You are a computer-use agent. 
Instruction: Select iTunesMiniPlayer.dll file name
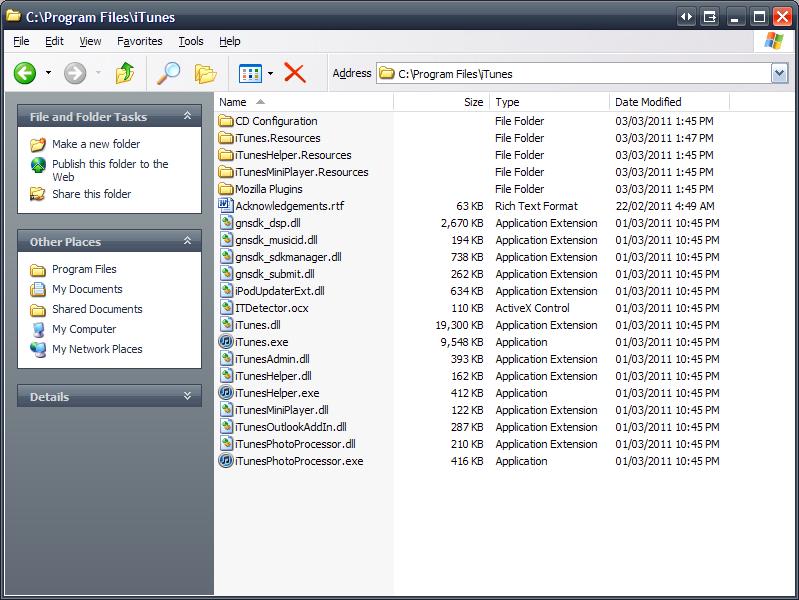click(x=282, y=410)
